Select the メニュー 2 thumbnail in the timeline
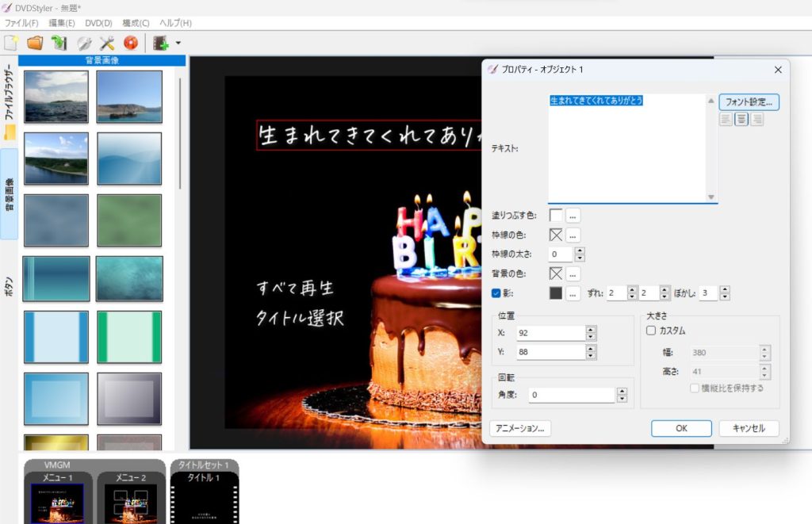Screen dimensions: 812x524 (x=130, y=501)
